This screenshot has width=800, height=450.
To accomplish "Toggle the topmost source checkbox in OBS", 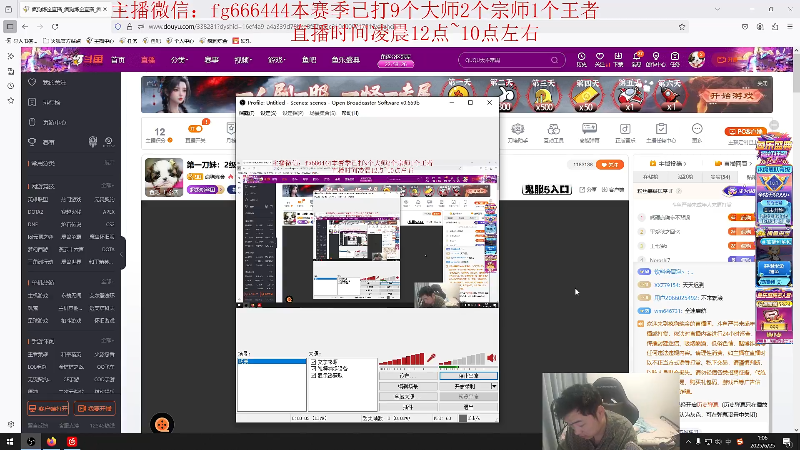I will pos(313,362).
